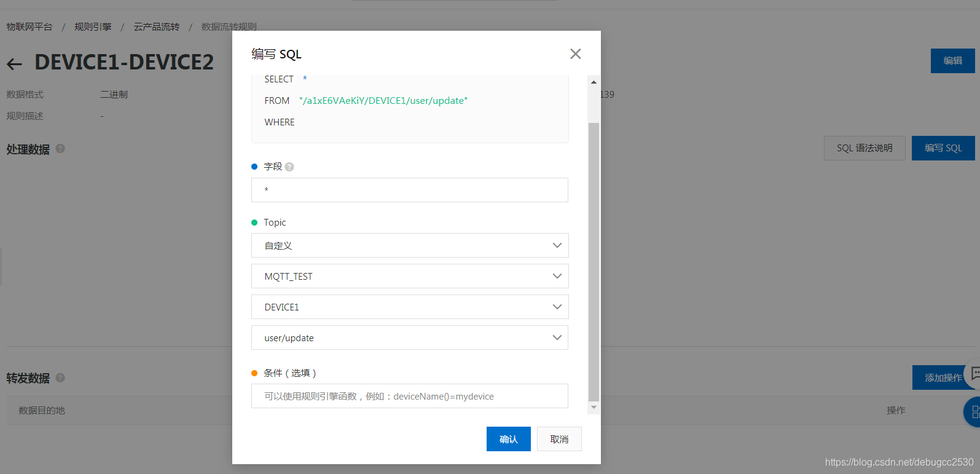
Task: Open the DEVICE1 device dropdown
Action: 410,307
